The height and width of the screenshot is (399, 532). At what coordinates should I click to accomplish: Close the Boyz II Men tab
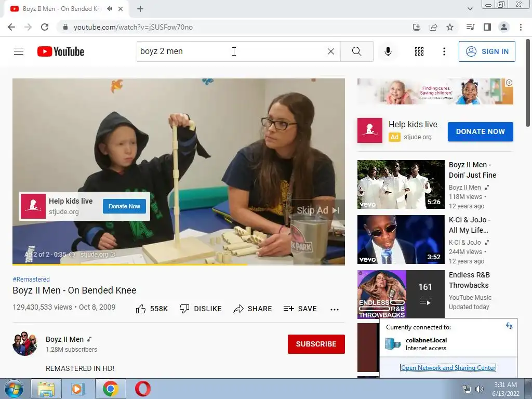point(121,9)
